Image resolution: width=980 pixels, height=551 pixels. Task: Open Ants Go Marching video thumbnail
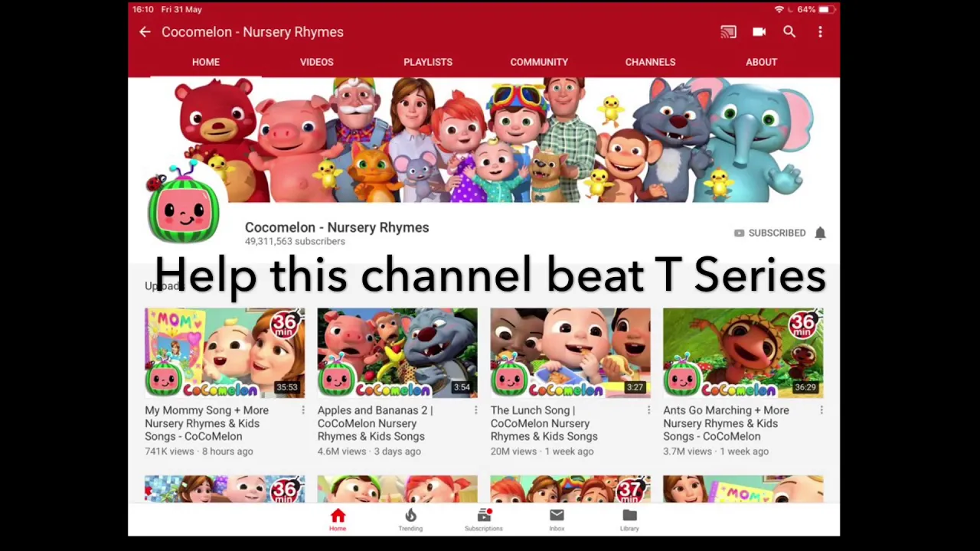743,353
